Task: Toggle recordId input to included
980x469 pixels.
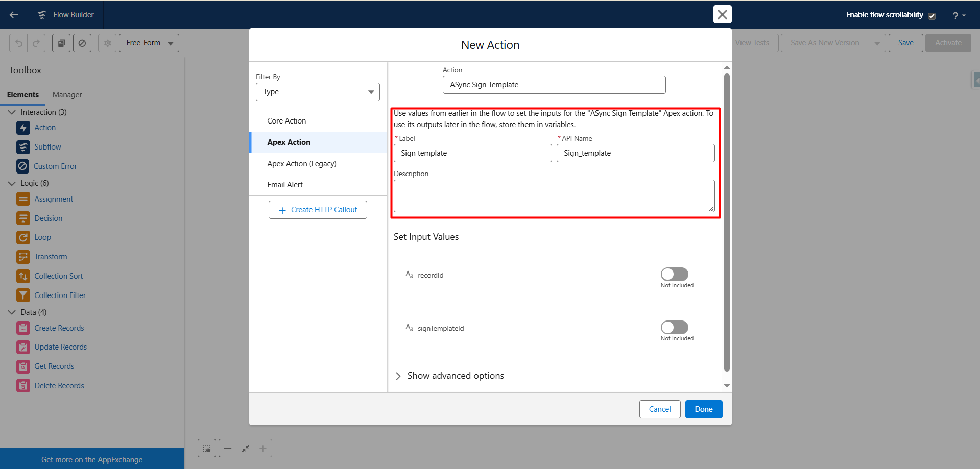Action: (674, 275)
